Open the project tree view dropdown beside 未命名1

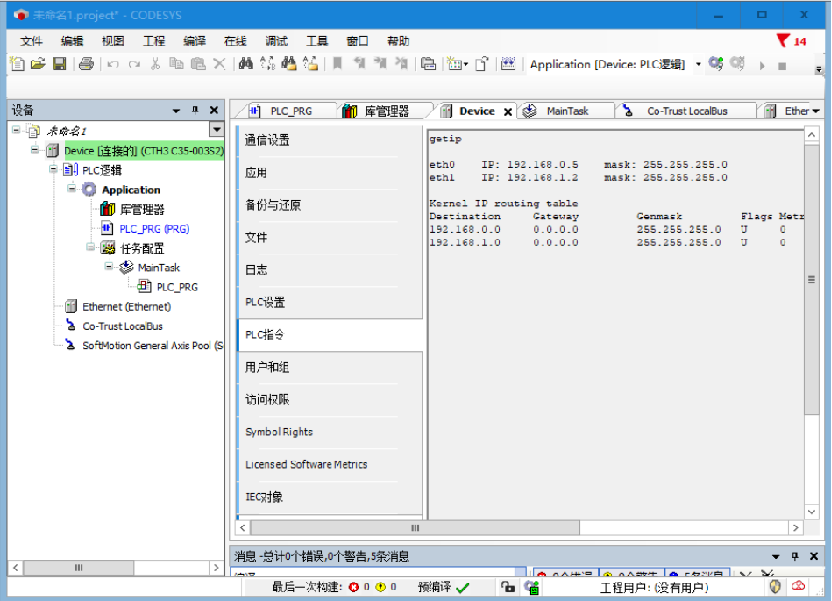216,129
